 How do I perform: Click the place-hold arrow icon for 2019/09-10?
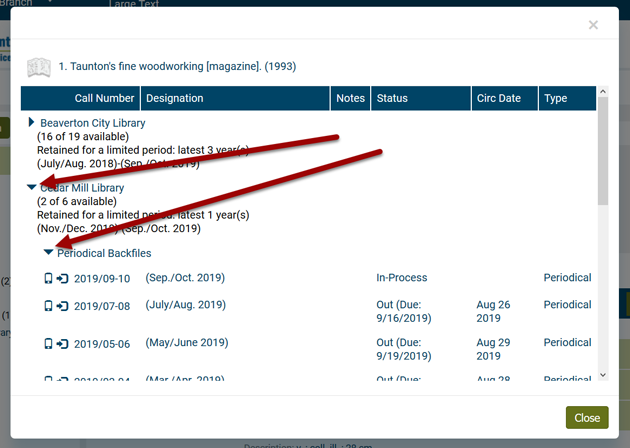tap(62, 278)
